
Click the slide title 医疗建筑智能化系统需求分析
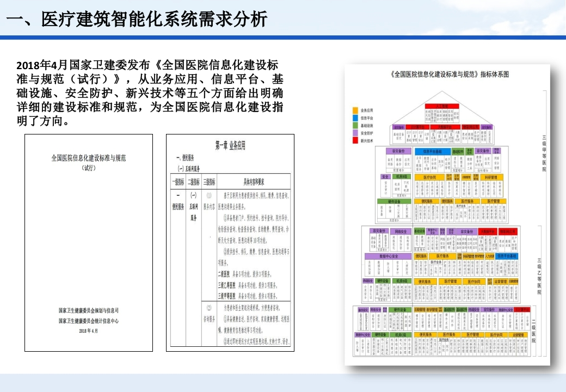136,19
